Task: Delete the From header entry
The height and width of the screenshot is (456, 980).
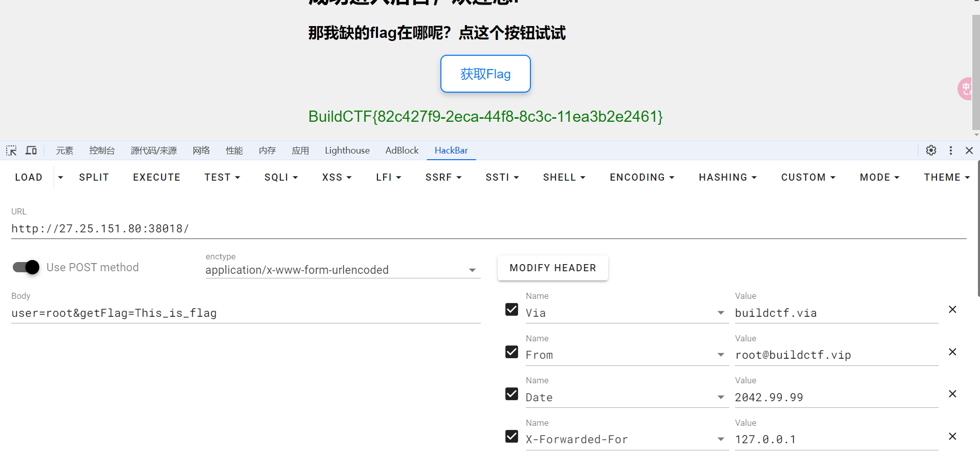Action: click(952, 352)
